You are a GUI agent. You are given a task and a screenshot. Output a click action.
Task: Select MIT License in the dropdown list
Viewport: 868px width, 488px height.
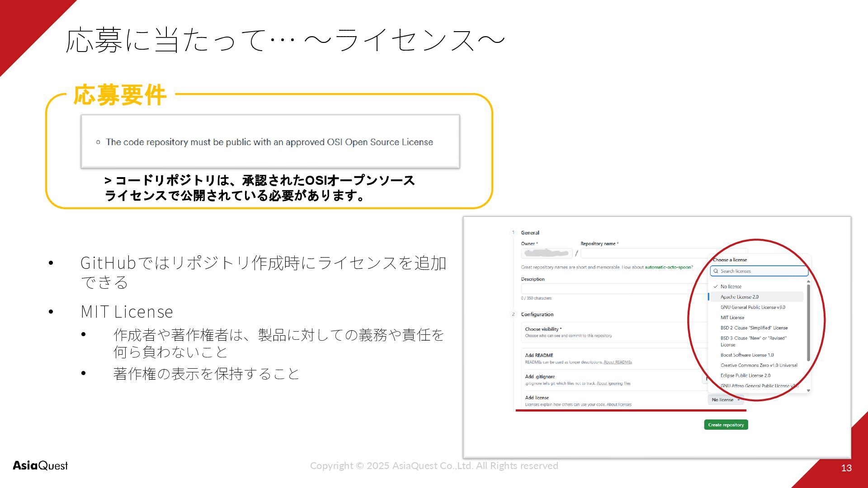732,318
